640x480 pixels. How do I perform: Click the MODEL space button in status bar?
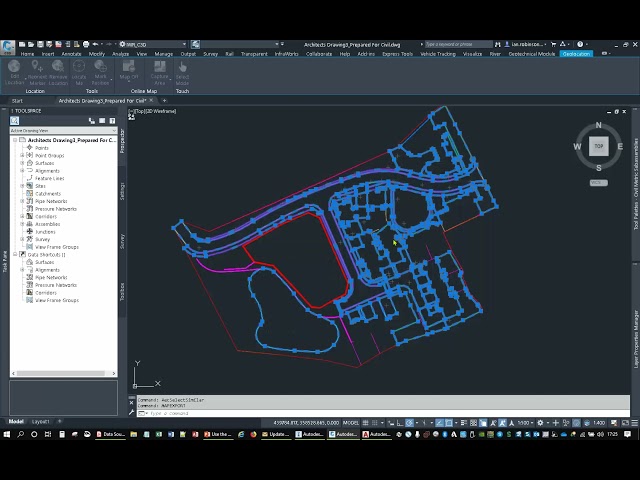pyautogui.click(x=351, y=423)
